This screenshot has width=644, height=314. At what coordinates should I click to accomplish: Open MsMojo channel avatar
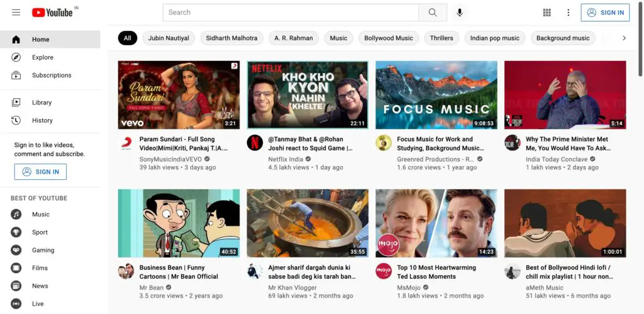384,271
